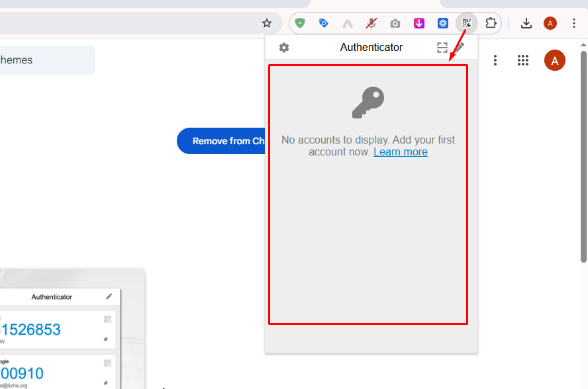The image size is (588, 389).
Task: Open the Extensions puzzle piece menu
Action: [x=491, y=23]
